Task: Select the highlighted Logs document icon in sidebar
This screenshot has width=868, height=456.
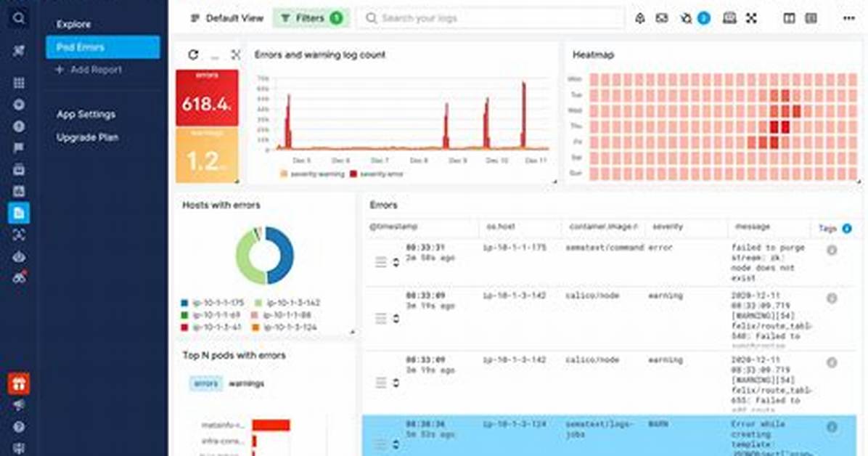Action: pyautogui.click(x=18, y=213)
